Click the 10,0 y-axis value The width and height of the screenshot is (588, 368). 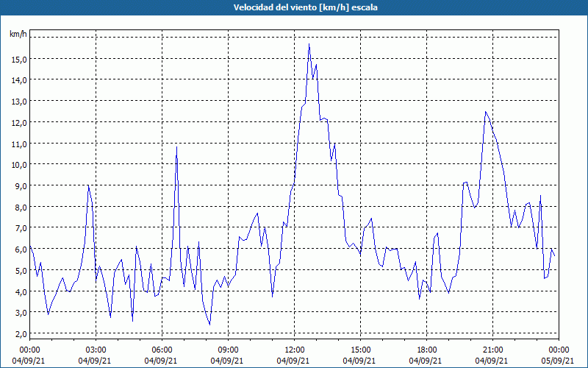pos(19,165)
